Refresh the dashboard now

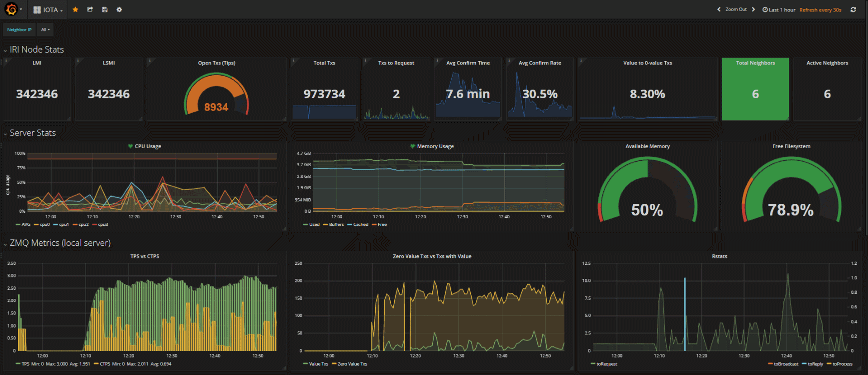(x=853, y=10)
